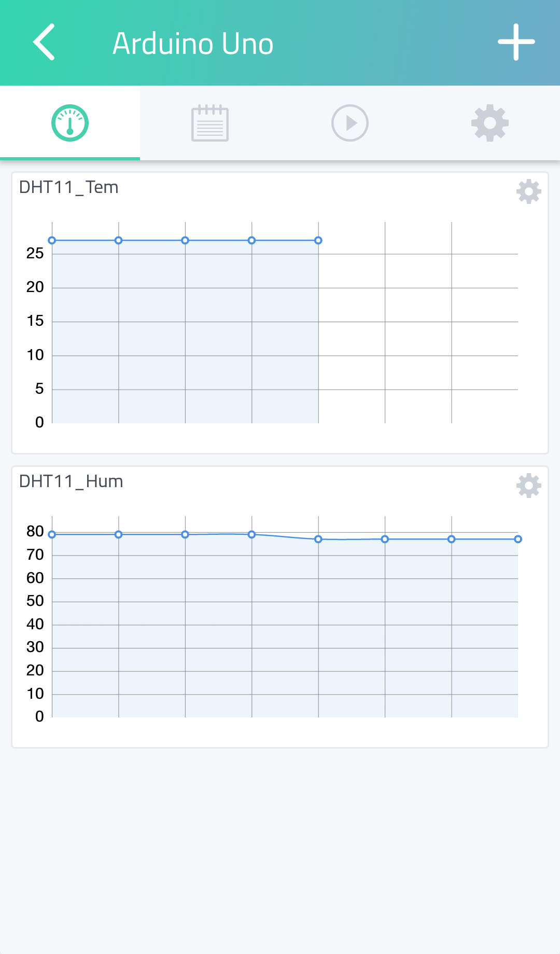Open the top settings gear tab
The image size is (560, 954).
[x=490, y=123]
